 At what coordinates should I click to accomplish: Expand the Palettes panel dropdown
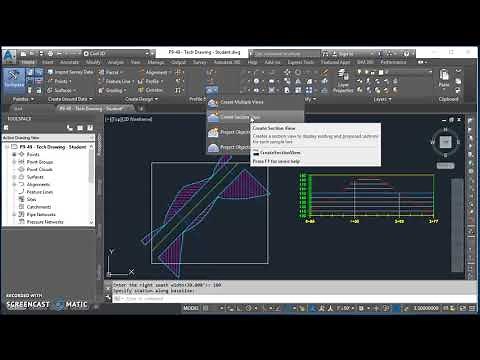[x=23, y=99]
